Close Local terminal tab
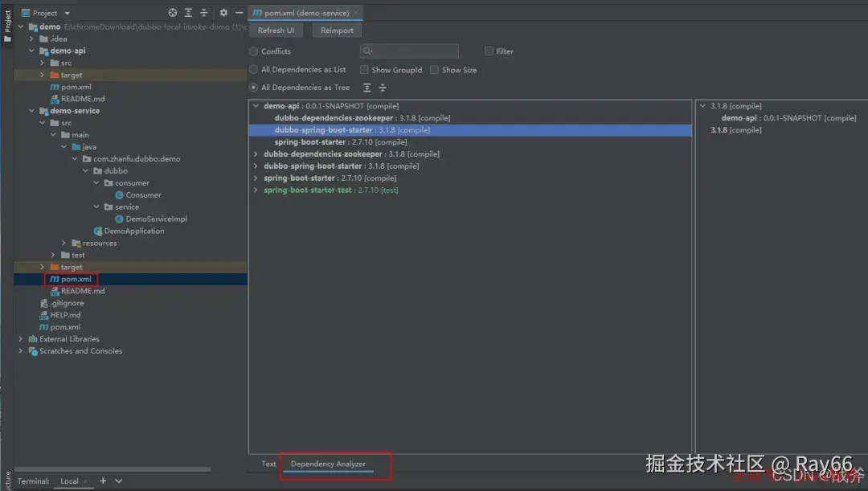The width and height of the screenshot is (868, 491). 84,481
